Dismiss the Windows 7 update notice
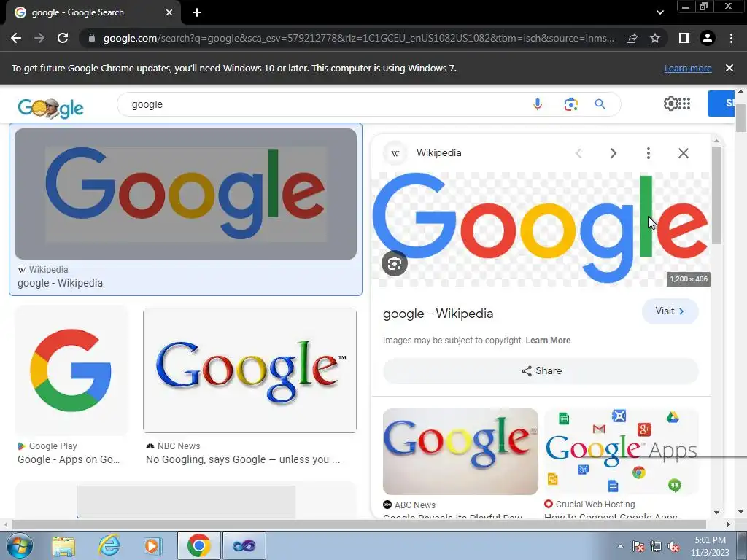Viewport: 747px width, 560px height. click(729, 68)
